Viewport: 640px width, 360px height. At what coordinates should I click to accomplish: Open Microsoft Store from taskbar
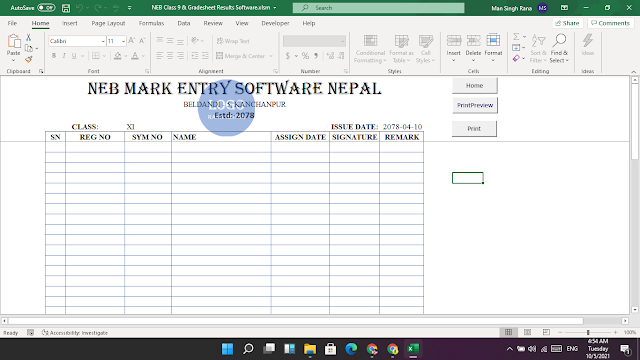[330, 349]
